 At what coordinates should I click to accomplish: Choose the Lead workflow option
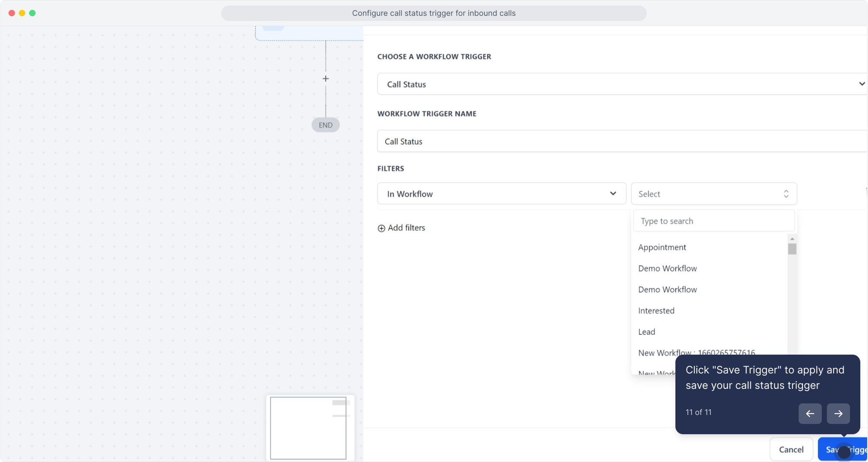[x=646, y=332]
